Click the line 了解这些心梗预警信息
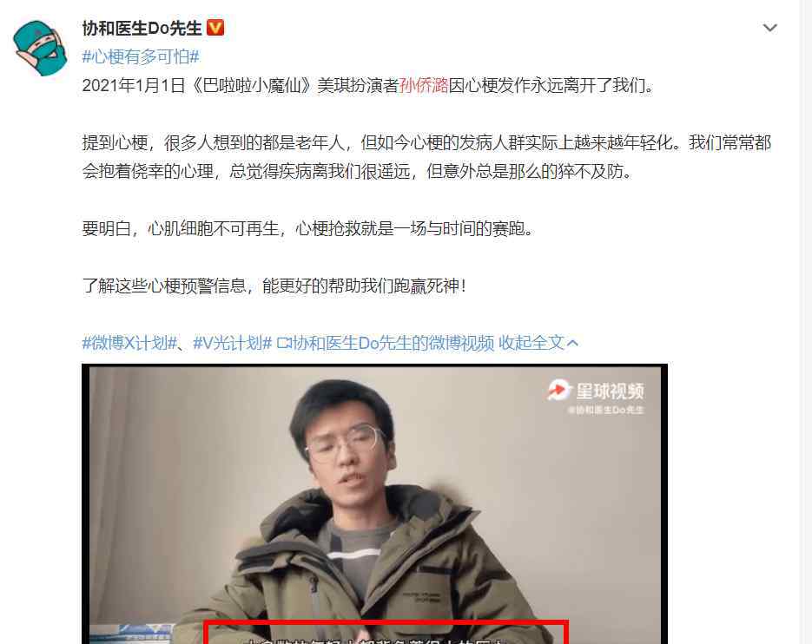 point(274,286)
